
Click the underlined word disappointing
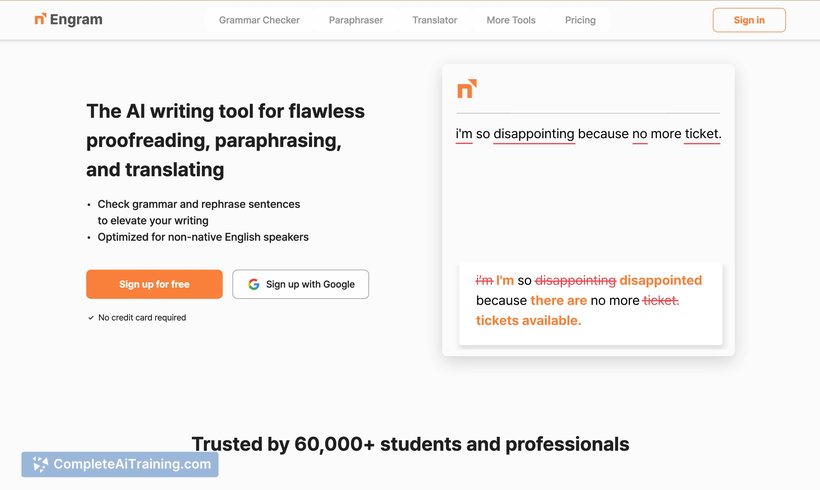pyautogui.click(x=534, y=134)
